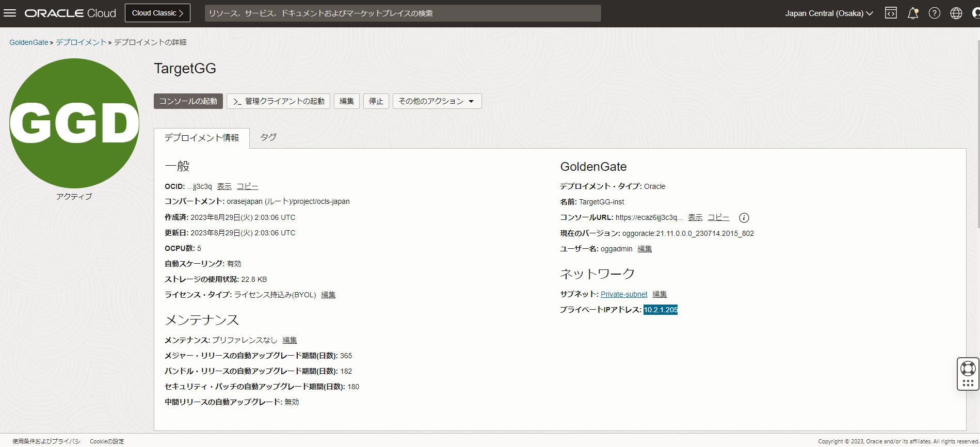Click the 自動スケーリング value 有効
This screenshot has height=447, width=980.
[234, 264]
